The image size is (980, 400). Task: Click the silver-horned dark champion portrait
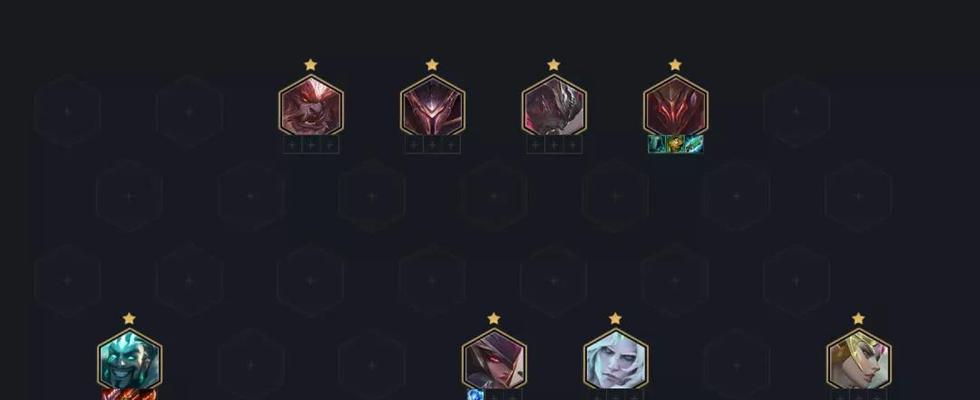point(554,105)
